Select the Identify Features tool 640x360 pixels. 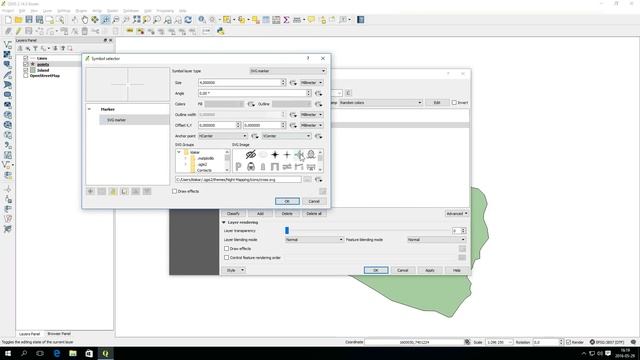[202, 20]
